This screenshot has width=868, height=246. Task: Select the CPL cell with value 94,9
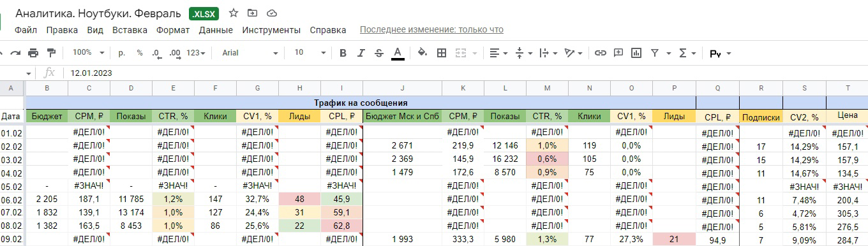point(717,240)
